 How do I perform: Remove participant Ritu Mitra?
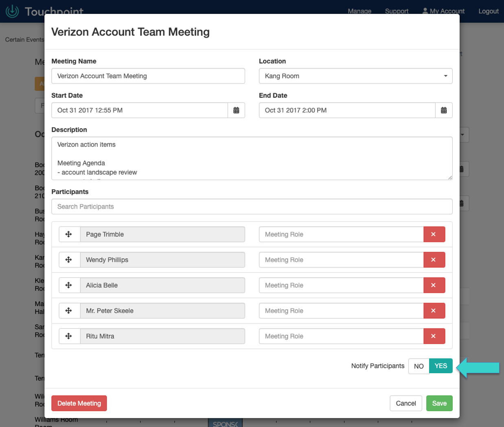(434, 336)
